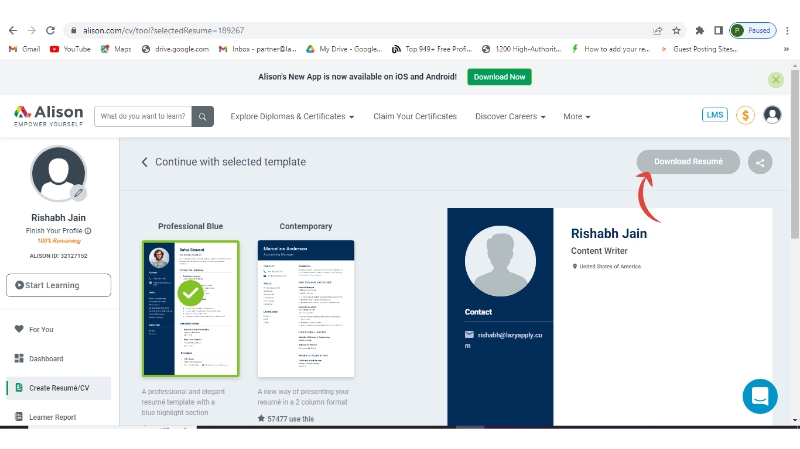
Task: Click the share resume icon
Action: pyautogui.click(x=760, y=162)
